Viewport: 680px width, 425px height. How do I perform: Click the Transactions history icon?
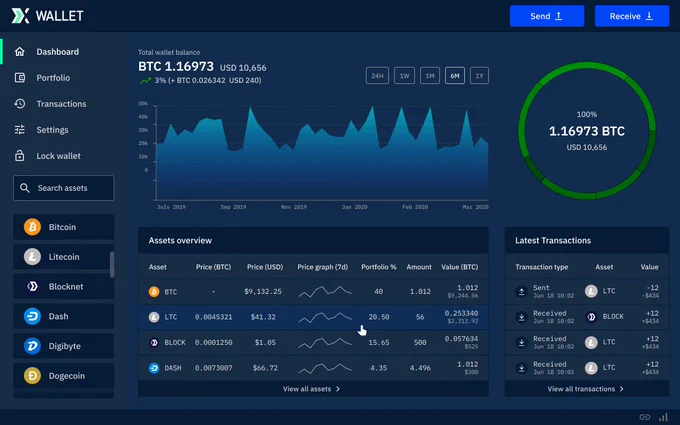20,104
